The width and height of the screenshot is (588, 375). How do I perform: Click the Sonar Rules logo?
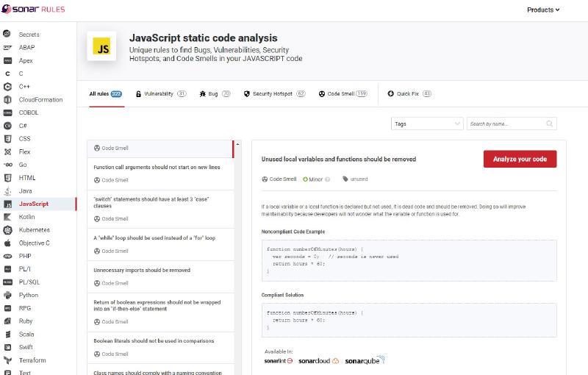[33, 10]
